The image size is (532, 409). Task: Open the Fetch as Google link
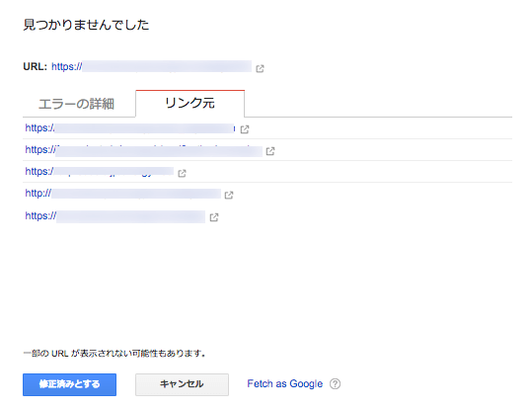tap(284, 383)
